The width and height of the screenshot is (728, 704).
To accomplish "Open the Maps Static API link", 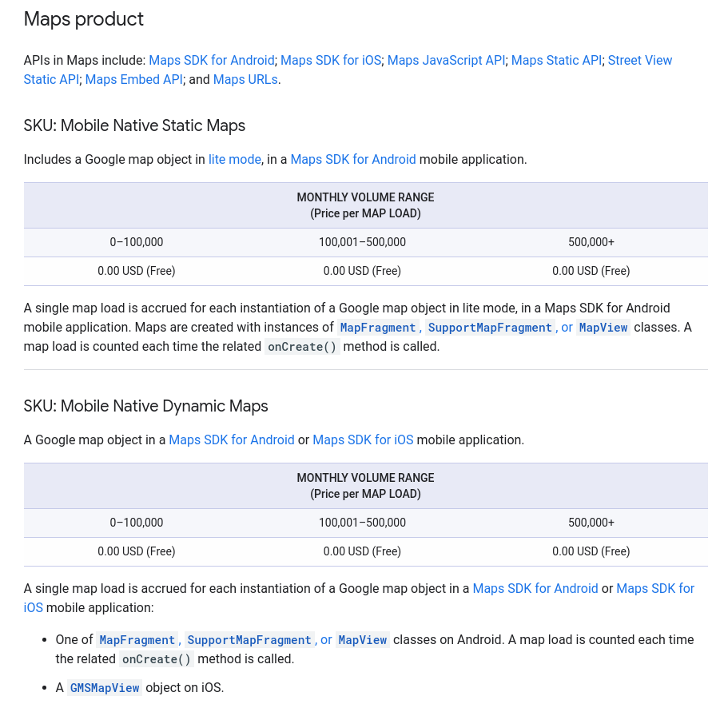I will pos(556,61).
